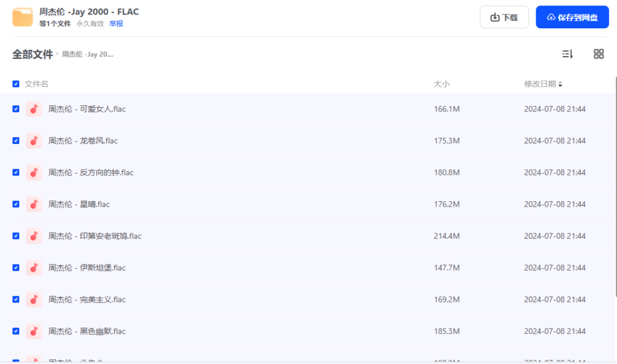
Task: Click the 176.2M size value
Action: 446,204
